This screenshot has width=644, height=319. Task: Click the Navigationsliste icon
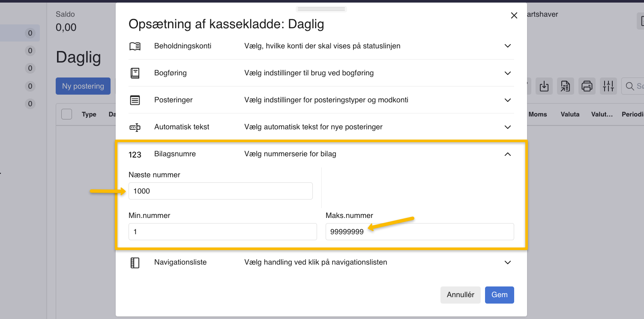pyautogui.click(x=135, y=262)
